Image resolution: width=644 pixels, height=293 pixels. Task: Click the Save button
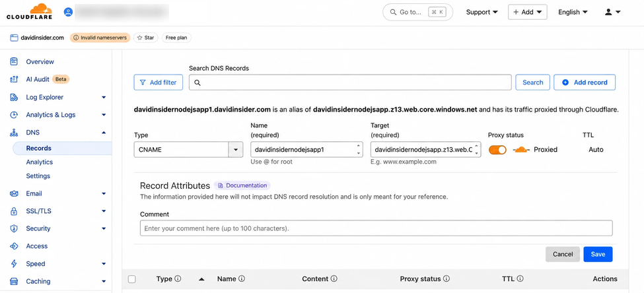(x=598, y=254)
